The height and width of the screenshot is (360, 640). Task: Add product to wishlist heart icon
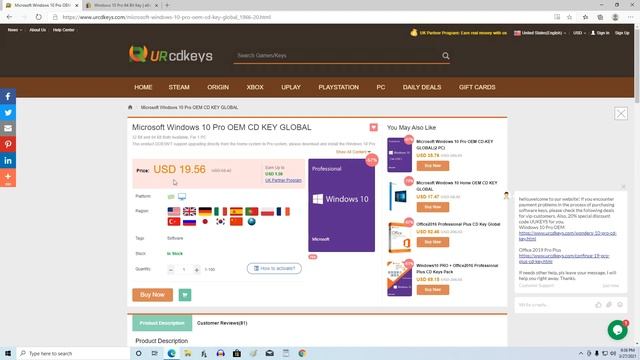click(x=373, y=127)
